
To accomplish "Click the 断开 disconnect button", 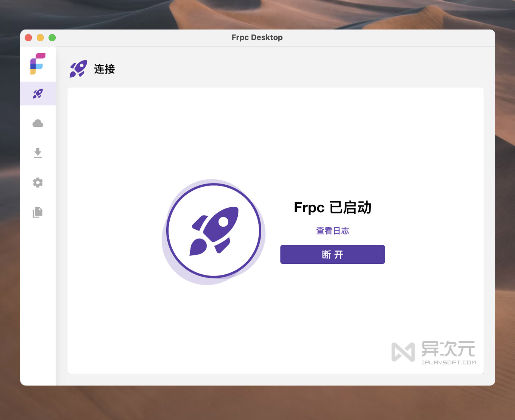I will pos(332,254).
